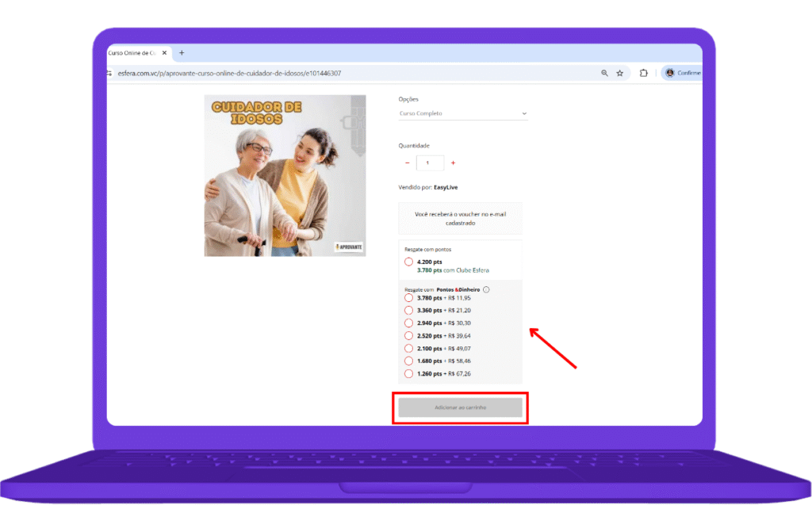The height and width of the screenshot is (524, 812).
Task: Click the Pontos &Dinheiro info icon
Action: (x=486, y=289)
